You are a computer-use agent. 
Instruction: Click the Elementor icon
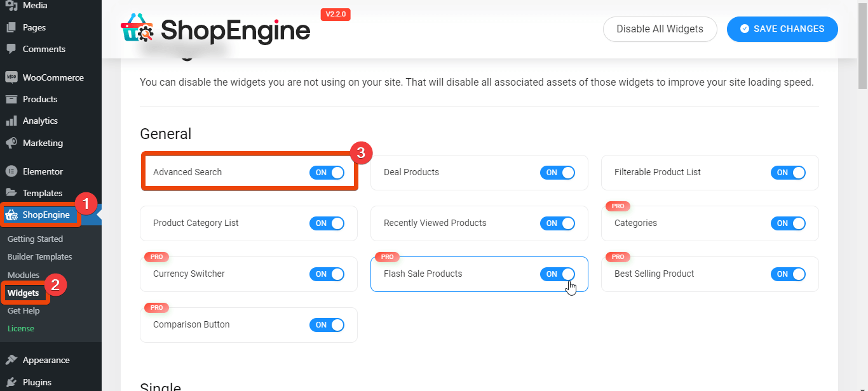pyautogui.click(x=11, y=171)
